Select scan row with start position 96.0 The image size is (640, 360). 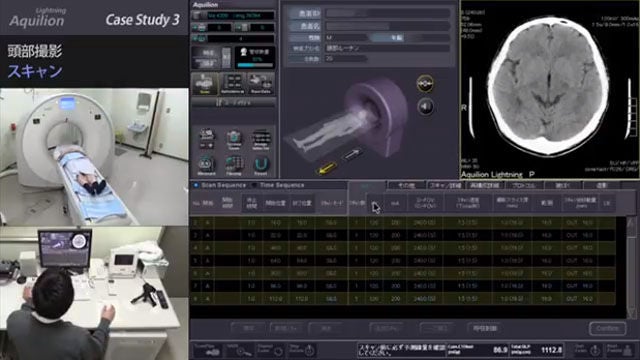click(403, 286)
